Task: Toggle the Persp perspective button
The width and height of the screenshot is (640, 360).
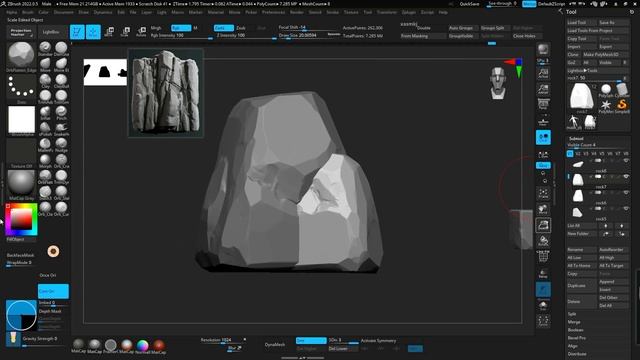Action: (543, 105)
